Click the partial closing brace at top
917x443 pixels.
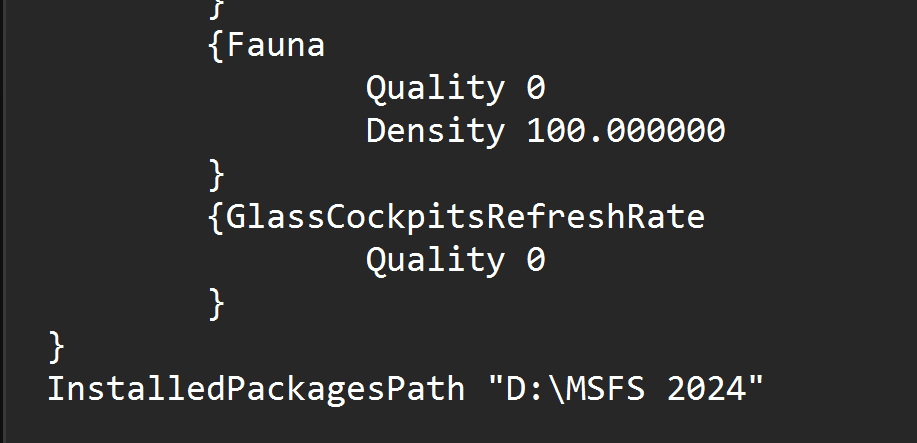click(216, 6)
